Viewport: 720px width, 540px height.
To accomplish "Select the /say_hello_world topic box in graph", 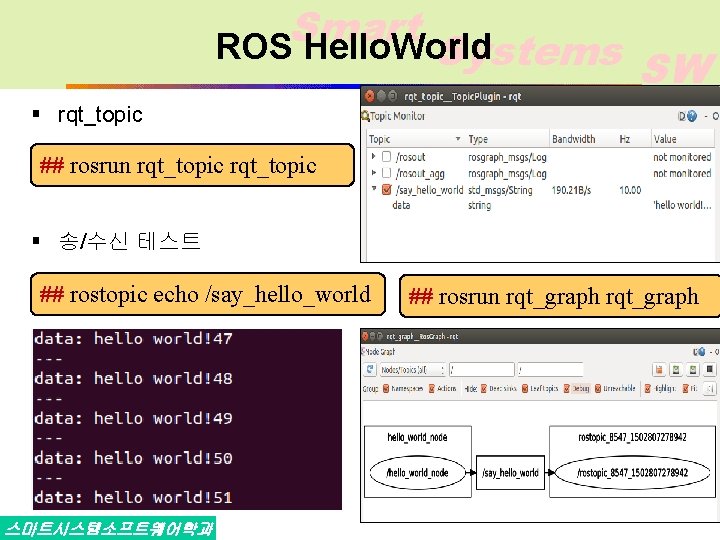I will click(x=510, y=472).
